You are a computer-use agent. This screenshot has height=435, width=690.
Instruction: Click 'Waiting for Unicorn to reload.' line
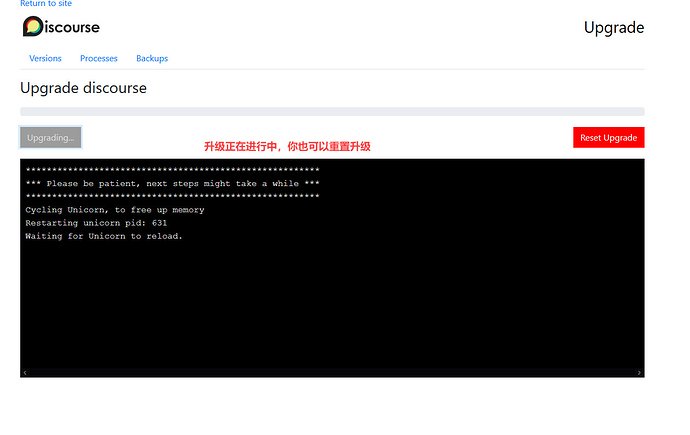(104, 236)
